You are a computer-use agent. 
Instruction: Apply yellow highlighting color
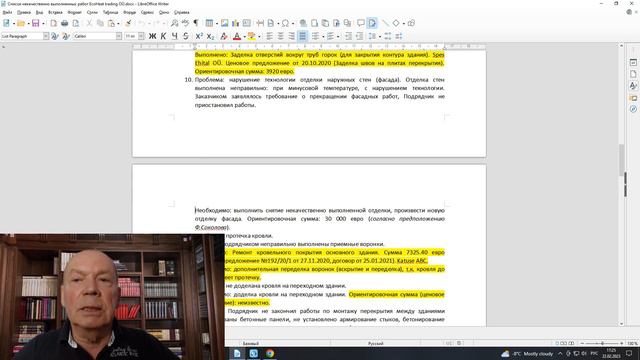tap(251, 36)
